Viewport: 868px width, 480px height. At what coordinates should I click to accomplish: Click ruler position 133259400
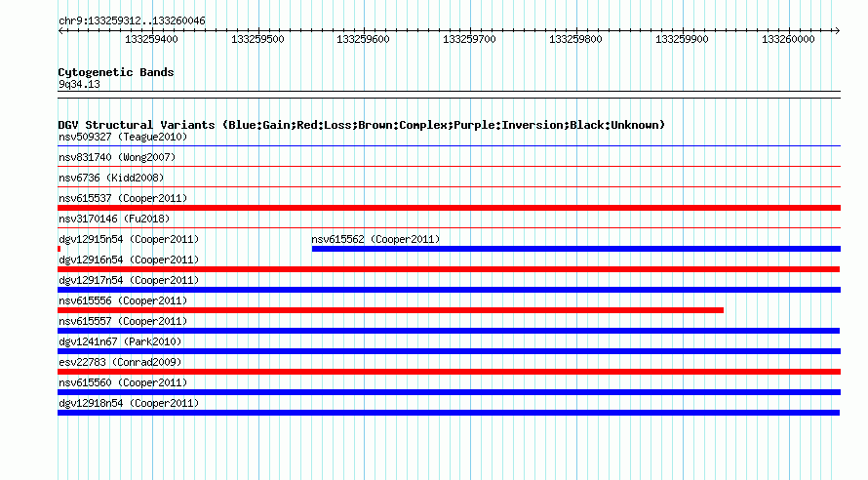152,39
